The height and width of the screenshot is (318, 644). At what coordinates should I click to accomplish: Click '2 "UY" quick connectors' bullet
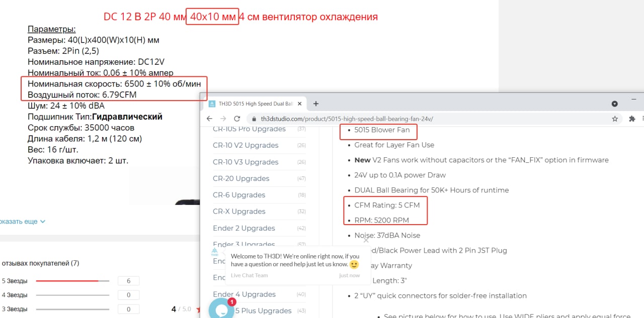[441, 295]
